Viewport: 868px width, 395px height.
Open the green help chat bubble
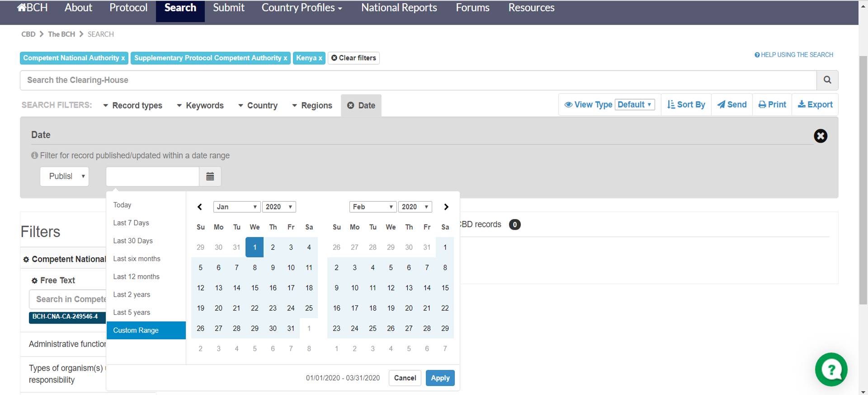point(830,369)
